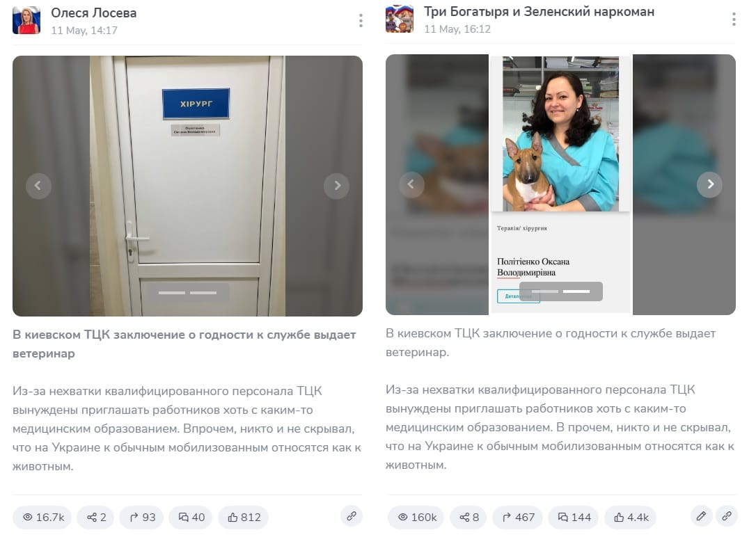This screenshot has width=756, height=544.
Task: Select first slide indicator on door photo
Action: [172, 292]
